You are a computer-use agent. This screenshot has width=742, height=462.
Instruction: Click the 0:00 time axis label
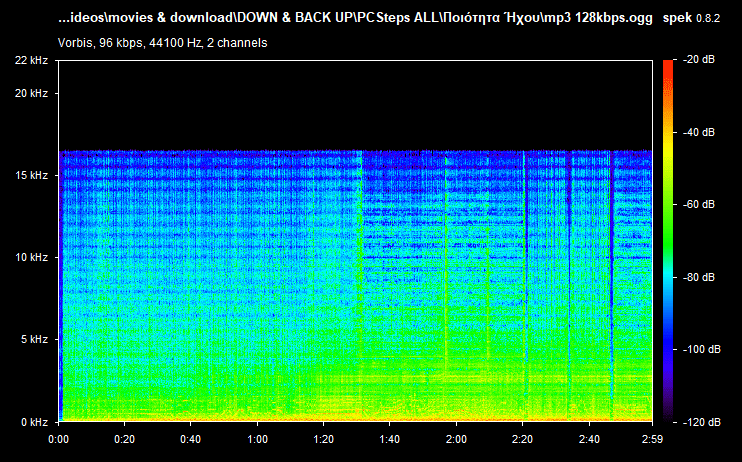click(x=58, y=439)
